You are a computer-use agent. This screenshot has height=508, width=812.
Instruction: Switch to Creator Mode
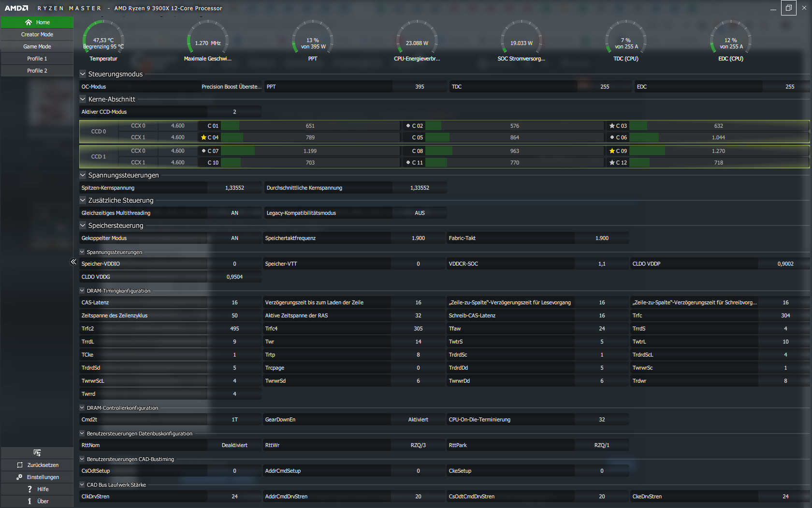tap(37, 34)
